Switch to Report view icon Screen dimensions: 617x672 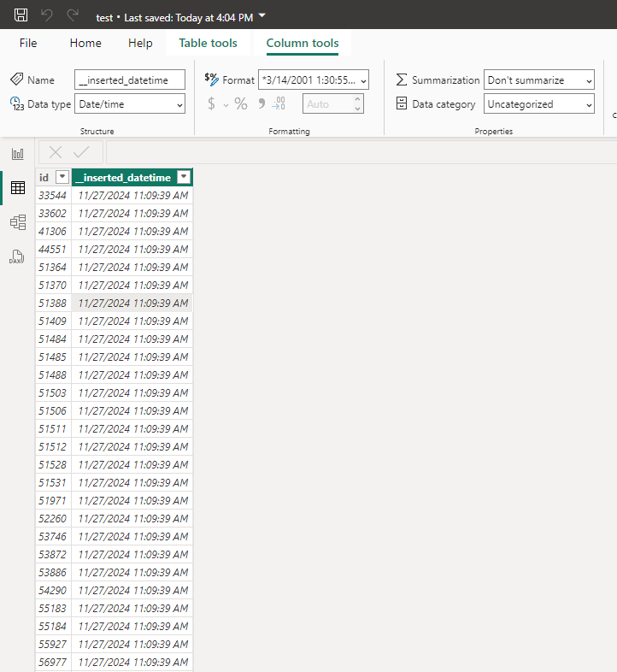[18, 154]
